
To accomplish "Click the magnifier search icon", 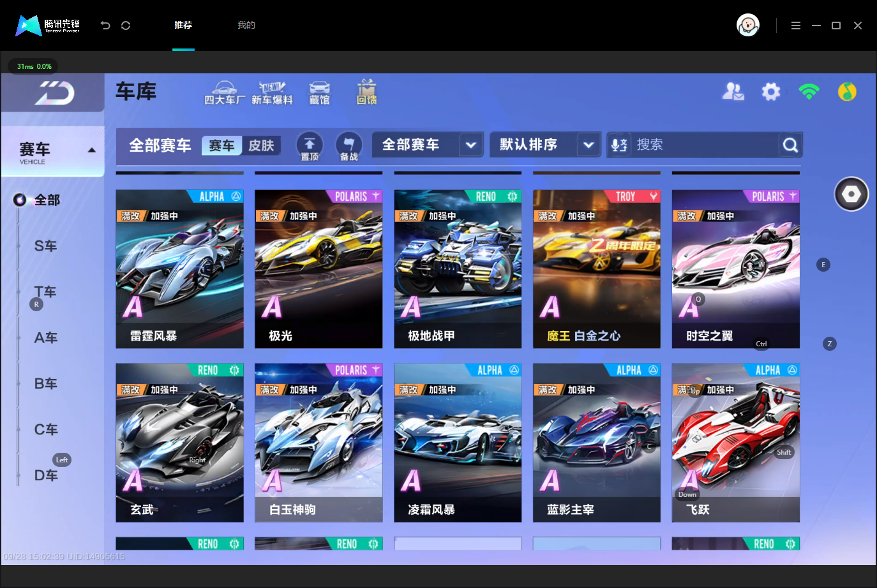I will tap(790, 145).
